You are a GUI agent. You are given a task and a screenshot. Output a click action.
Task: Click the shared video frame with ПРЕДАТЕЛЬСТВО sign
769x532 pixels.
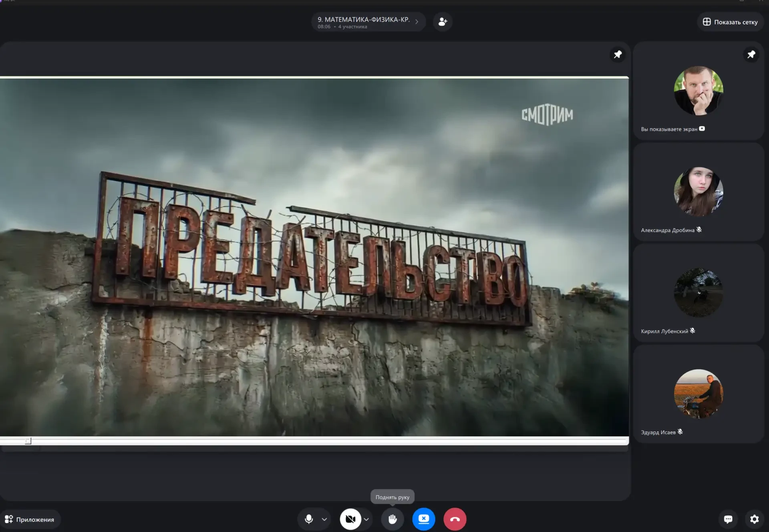314,257
